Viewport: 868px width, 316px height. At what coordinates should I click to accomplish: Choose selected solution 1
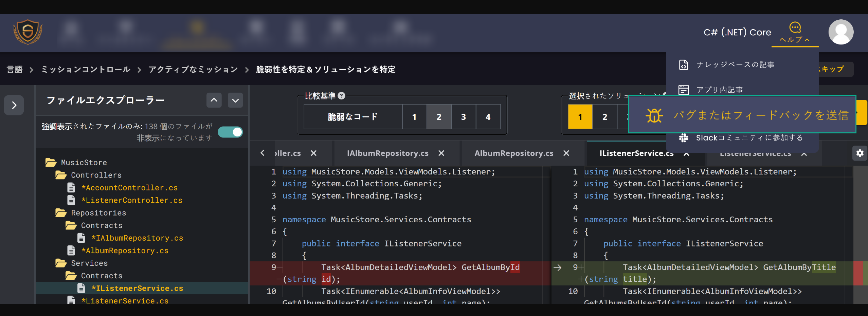click(x=580, y=117)
